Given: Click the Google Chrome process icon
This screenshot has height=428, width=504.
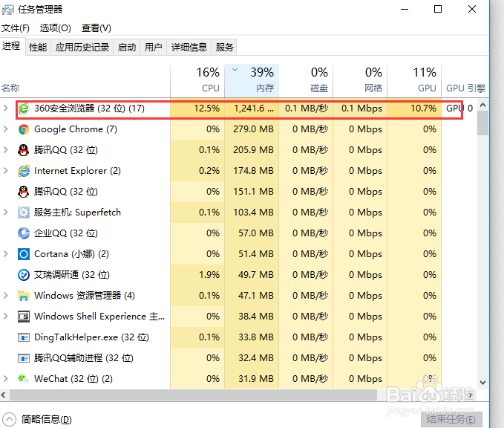Looking at the screenshot, I should pos(24,129).
